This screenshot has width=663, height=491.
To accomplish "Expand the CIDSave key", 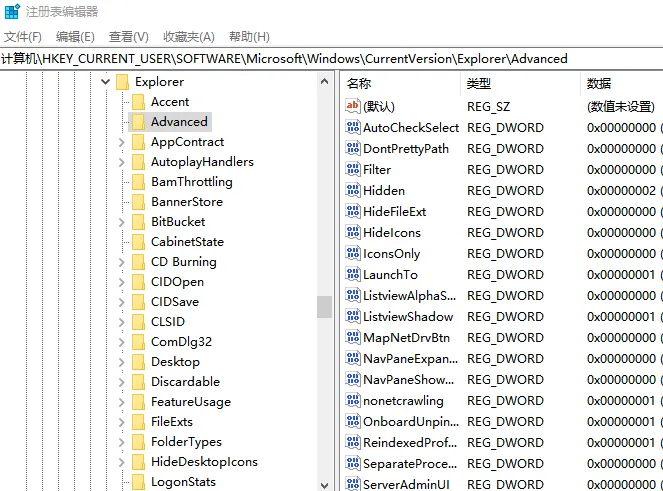I will (122, 302).
